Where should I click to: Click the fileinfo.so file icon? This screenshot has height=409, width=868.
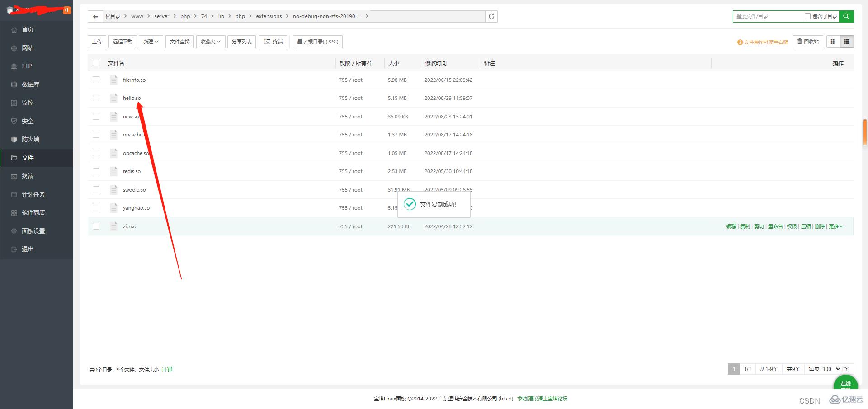[114, 80]
